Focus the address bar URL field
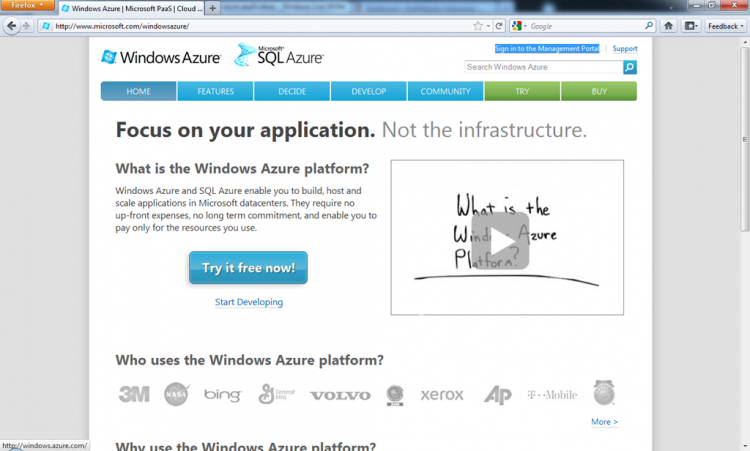Image resolution: width=750 pixels, height=451 pixels. pos(262,26)
